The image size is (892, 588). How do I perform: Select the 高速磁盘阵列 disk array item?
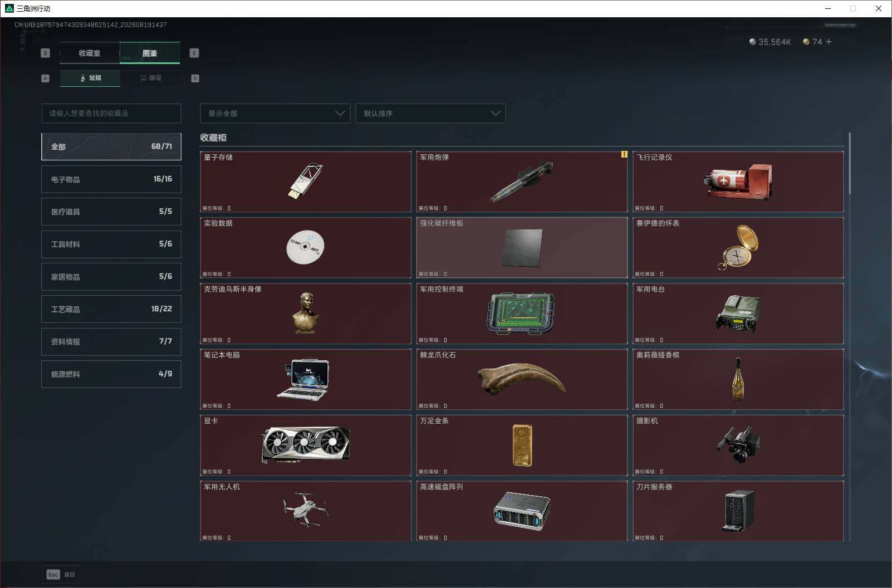522,511
